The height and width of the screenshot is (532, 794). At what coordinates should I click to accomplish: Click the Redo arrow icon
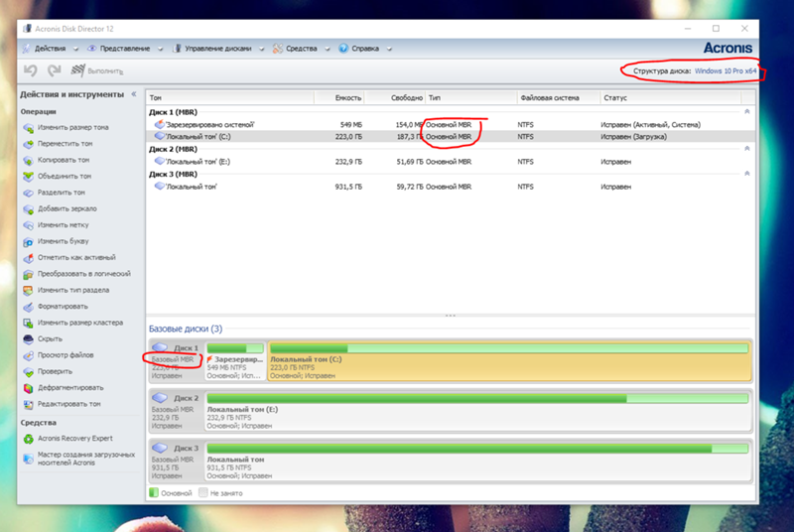coord(55,70)
